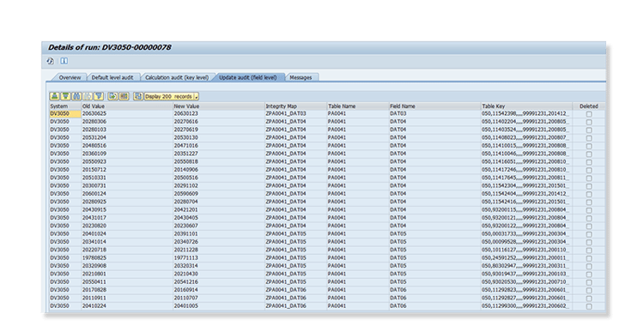The image size is (644, 332).
Task: Tick Deleted checkbox for Old Value 20550411 row
Action: pyautogui.click(x=589, y=282)
